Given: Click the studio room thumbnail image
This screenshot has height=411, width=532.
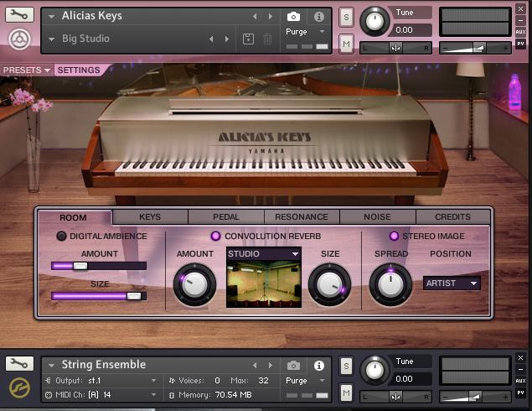Looking at the screenshot, I should pos(264,284).
